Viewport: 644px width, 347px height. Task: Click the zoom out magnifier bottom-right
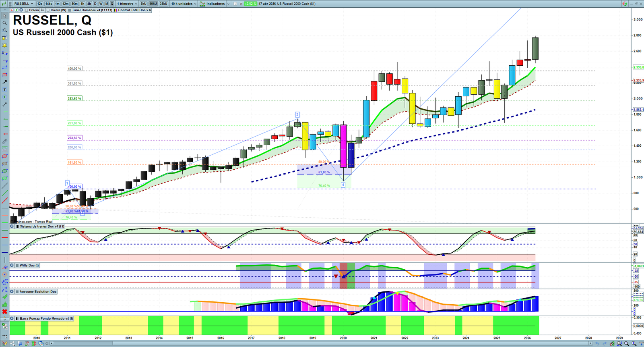627,344
